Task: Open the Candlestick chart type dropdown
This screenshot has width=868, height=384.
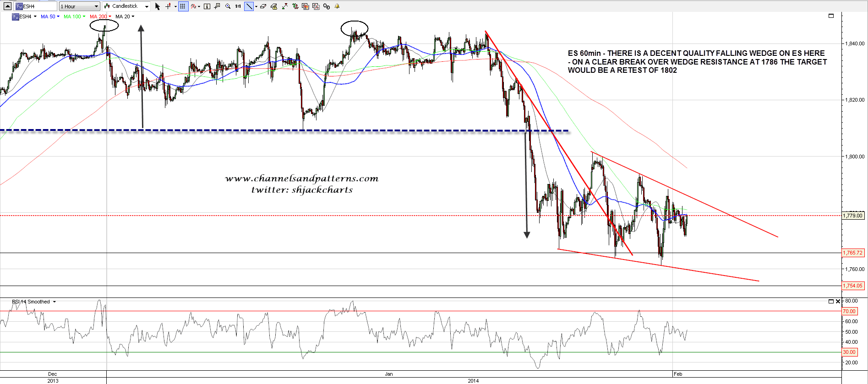Action: pyautogui.click(x=126, y=6)
